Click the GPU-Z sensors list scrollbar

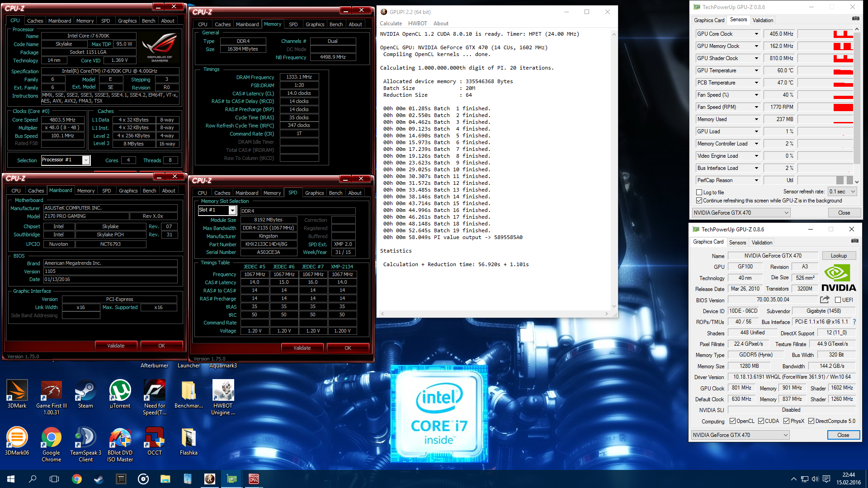[857, 105]
